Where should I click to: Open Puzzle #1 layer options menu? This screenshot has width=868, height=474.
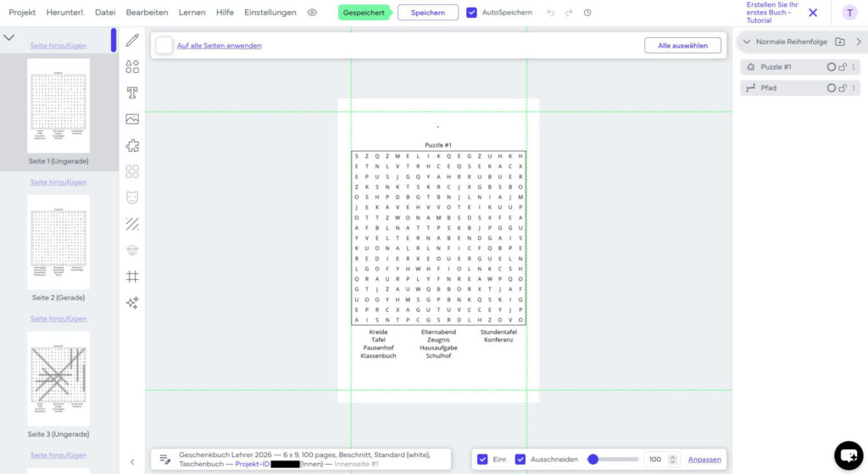[854, 67]
